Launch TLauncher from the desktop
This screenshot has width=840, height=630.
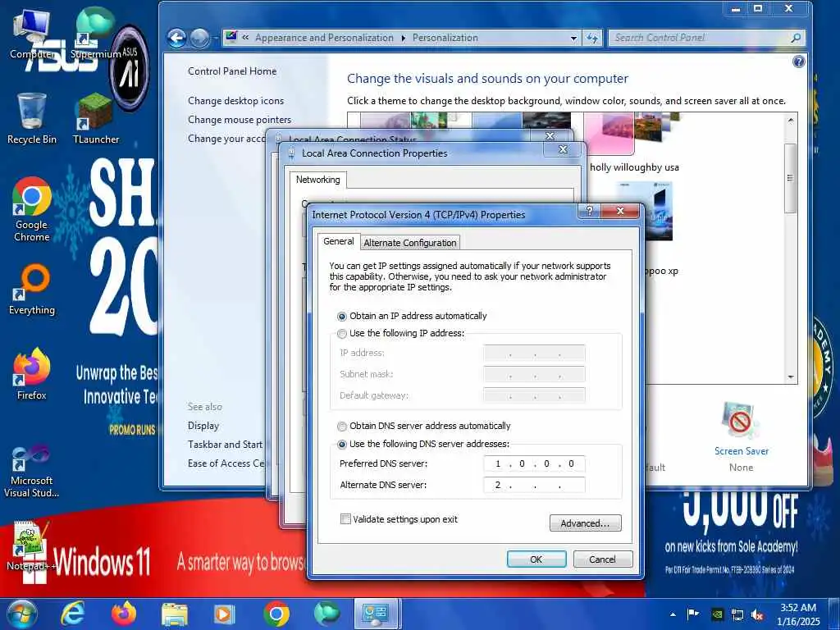(x=95, y=118)
